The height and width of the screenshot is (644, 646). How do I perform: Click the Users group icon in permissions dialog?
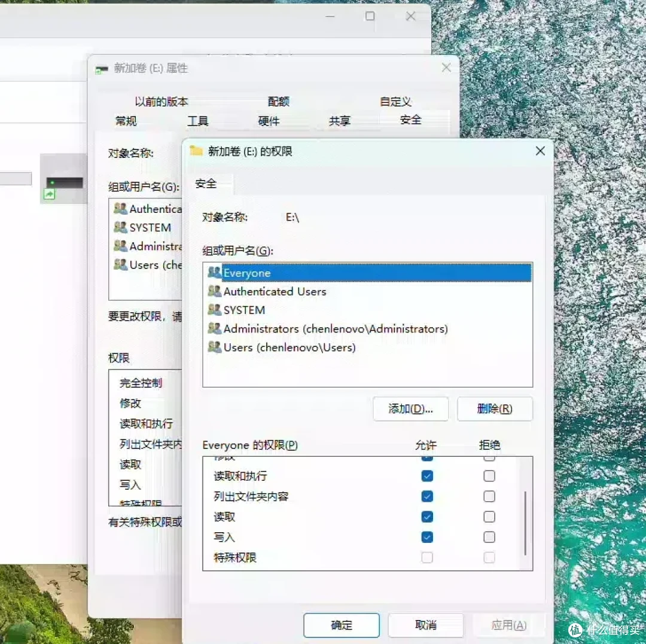click(x=215, y=347)
